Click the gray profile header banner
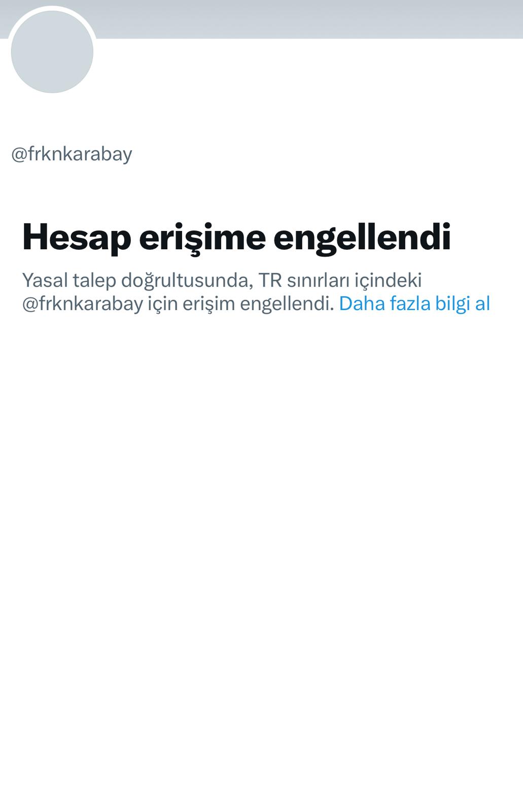Viewport: 523px width, 812px height. pos(261,19)
